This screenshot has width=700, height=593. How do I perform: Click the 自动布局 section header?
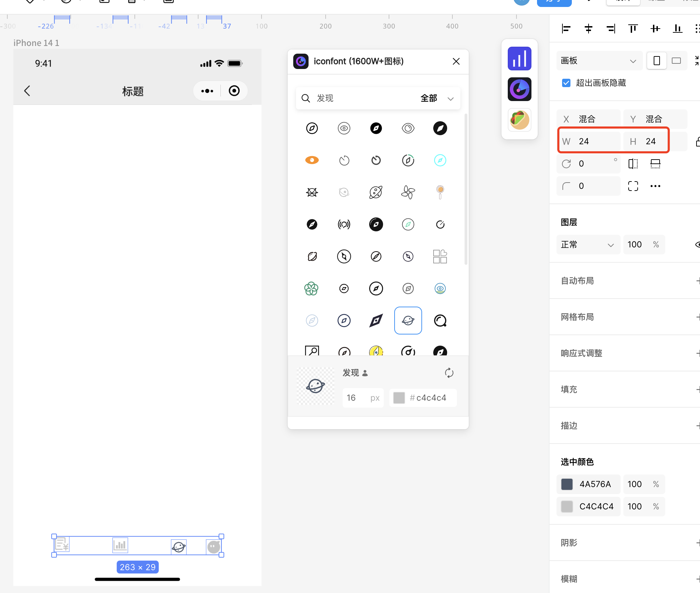[x=577, y=281]
